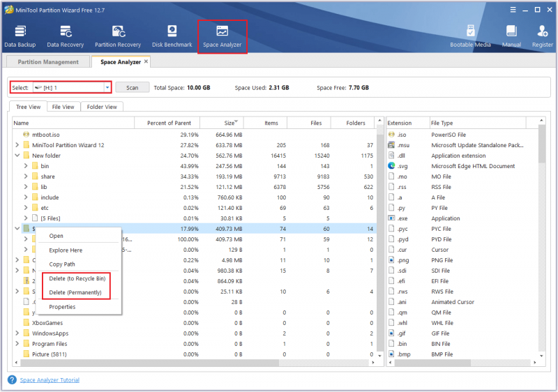Click the Register icon

point(543,36)
